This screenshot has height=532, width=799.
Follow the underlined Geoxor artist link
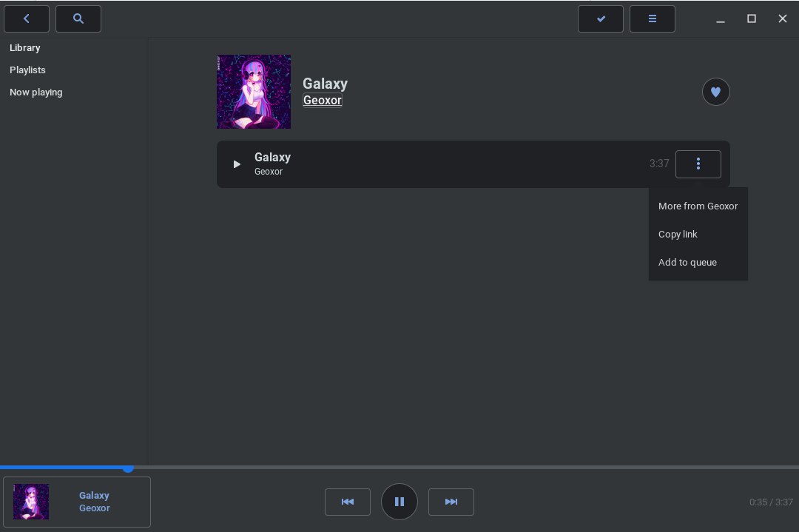point(322,101)
